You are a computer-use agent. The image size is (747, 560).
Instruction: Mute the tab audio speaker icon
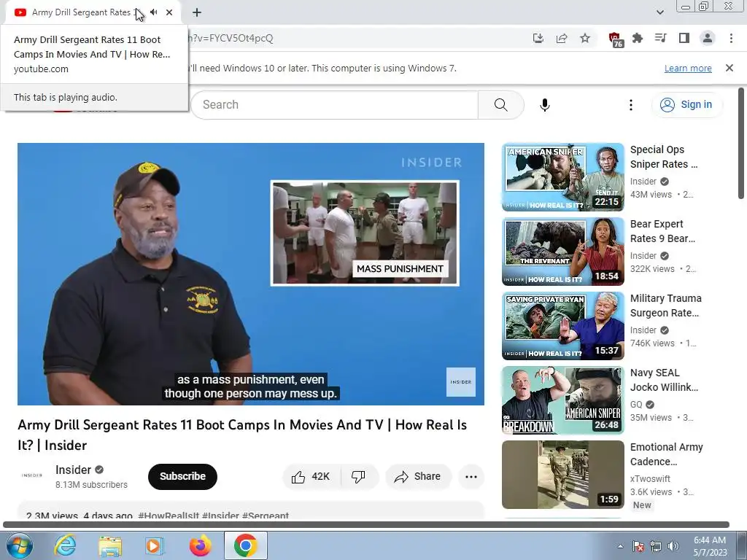tap(153, 12)
